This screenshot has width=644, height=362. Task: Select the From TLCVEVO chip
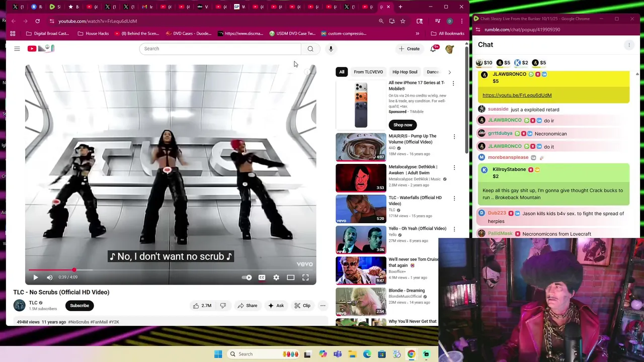(x=368, y=72)
